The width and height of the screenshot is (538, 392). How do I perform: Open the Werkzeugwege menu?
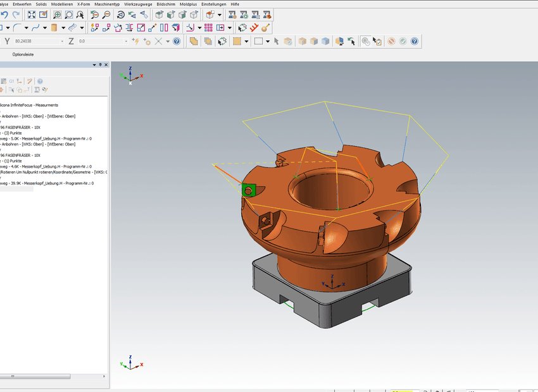[x=138, y=4]
